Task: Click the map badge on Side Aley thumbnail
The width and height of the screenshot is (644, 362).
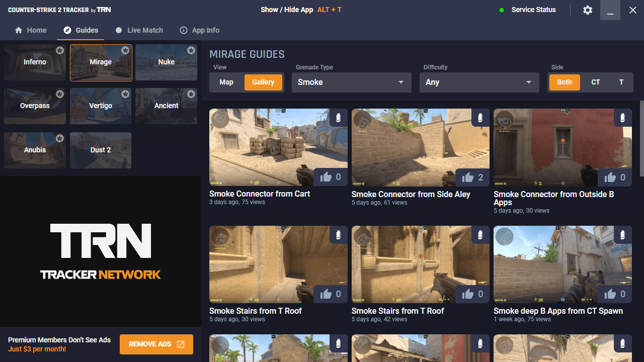Action: click(x=363, y=120)
